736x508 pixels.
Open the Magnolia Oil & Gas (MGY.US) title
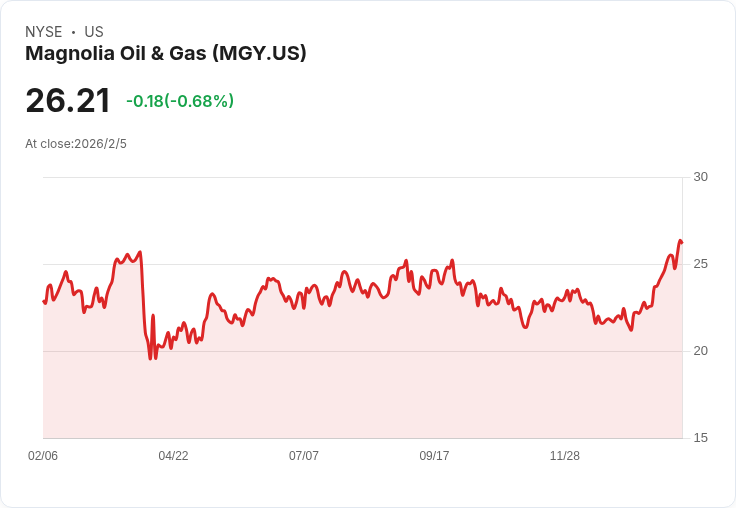click(166, 54)
